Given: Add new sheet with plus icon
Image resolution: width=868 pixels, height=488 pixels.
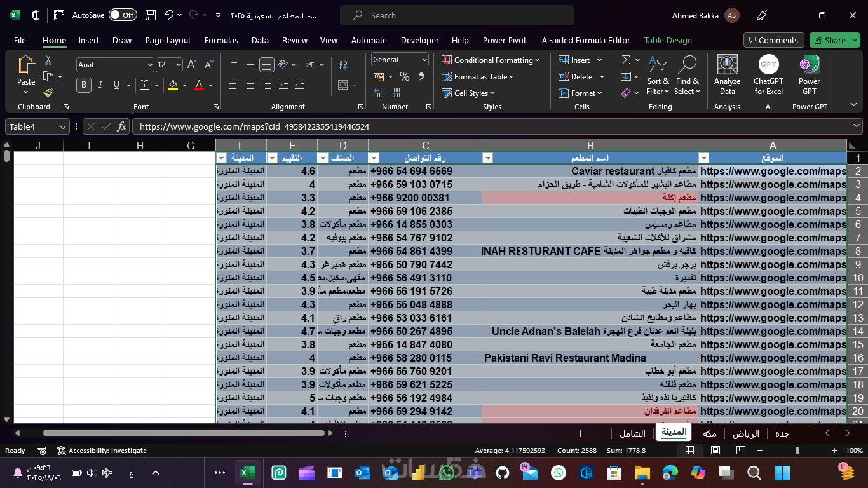Looking at the screenshot, I should click(x=580, y=433).
